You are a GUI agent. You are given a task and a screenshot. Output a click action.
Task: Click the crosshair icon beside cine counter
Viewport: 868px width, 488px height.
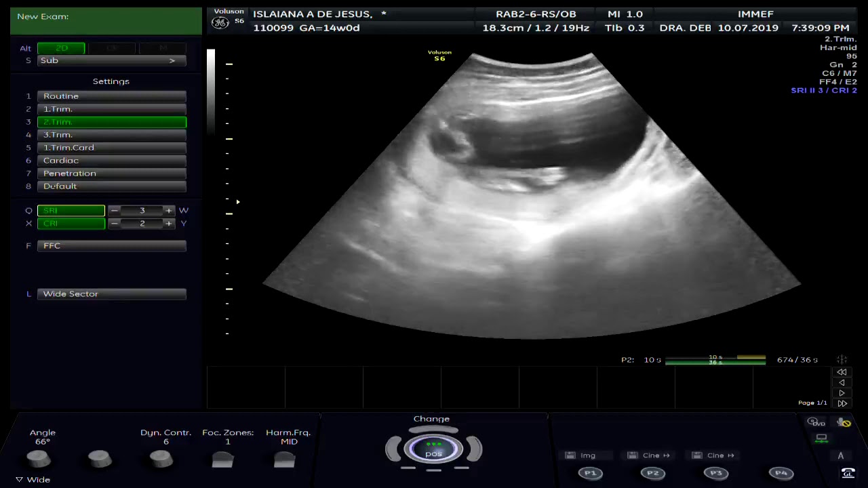coord(842,360)
